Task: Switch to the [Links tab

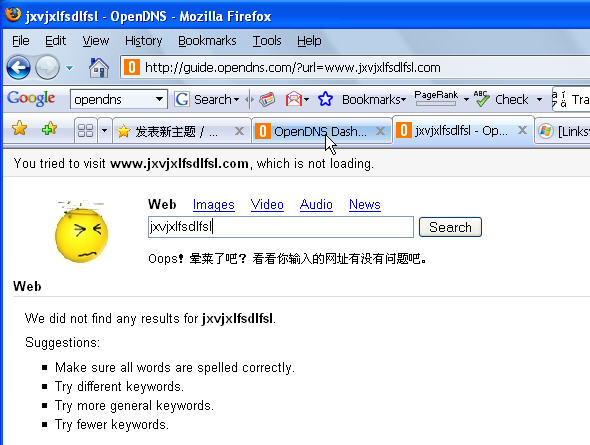Action: click(563, 131)
